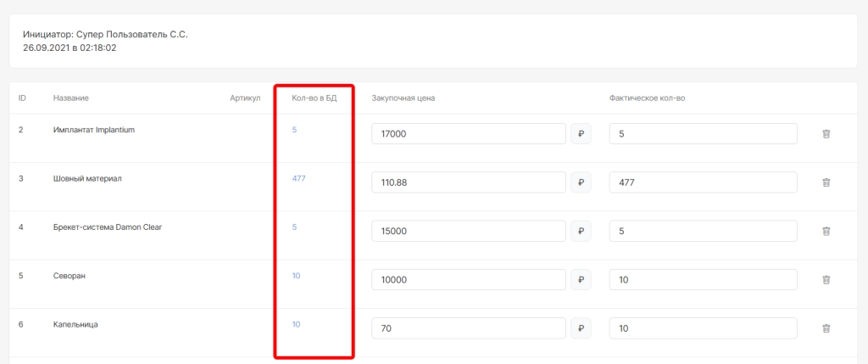The width and height of the screenshot is (868, 364).
Task: Select actual quantity field for Севоран
Action: pos(703,280)
